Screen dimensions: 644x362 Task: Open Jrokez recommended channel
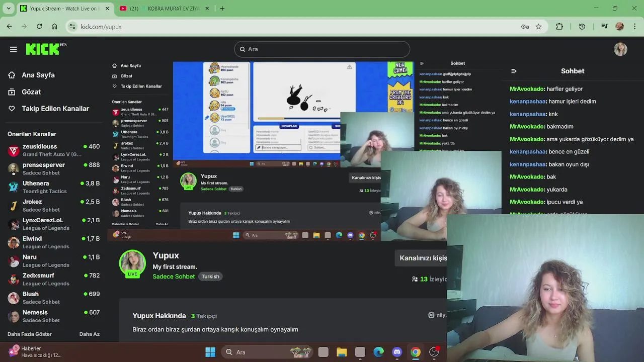tap(54, 205)
